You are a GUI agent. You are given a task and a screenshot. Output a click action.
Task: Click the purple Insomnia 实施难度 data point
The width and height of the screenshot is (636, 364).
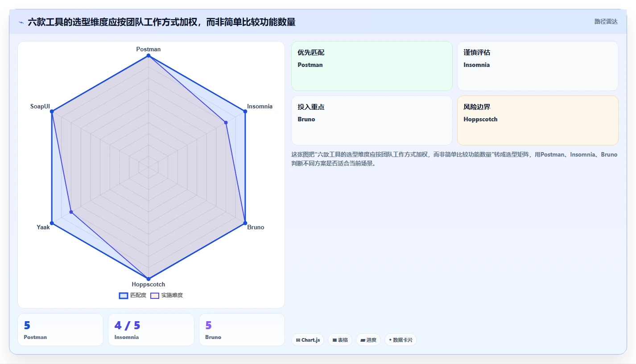pyautogui.click(x=226, y=122)
